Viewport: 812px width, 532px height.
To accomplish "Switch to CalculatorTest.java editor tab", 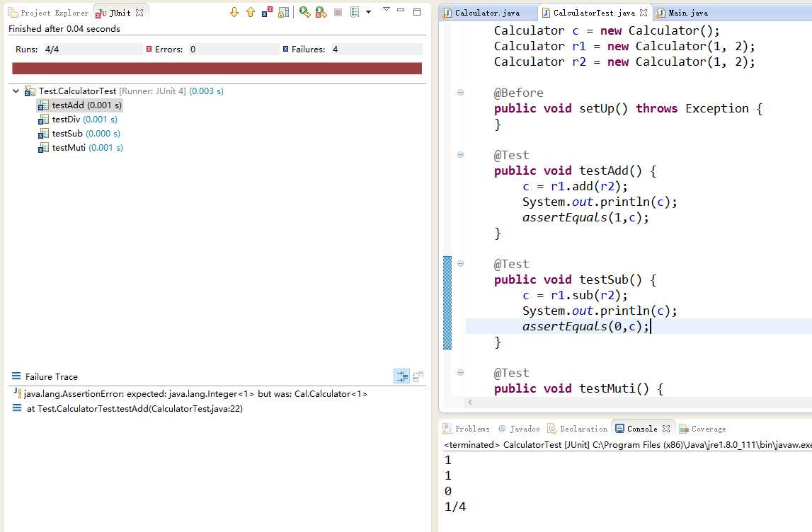I will (x=593, y=13).
